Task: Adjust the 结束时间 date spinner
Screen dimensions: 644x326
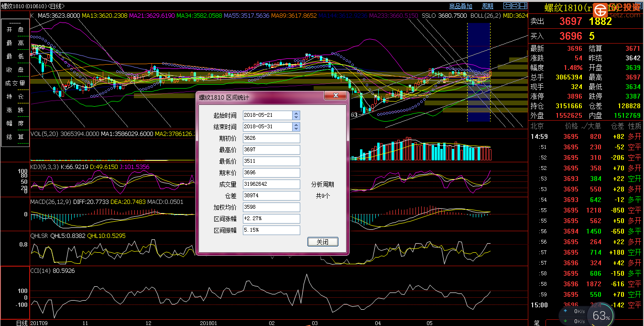Action: (296, 127)
